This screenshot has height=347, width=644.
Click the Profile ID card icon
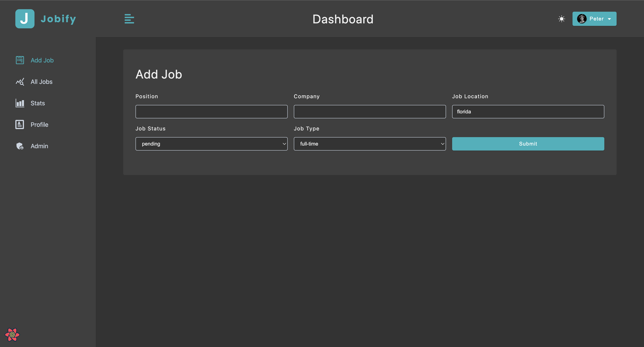(x=20, y=124)
